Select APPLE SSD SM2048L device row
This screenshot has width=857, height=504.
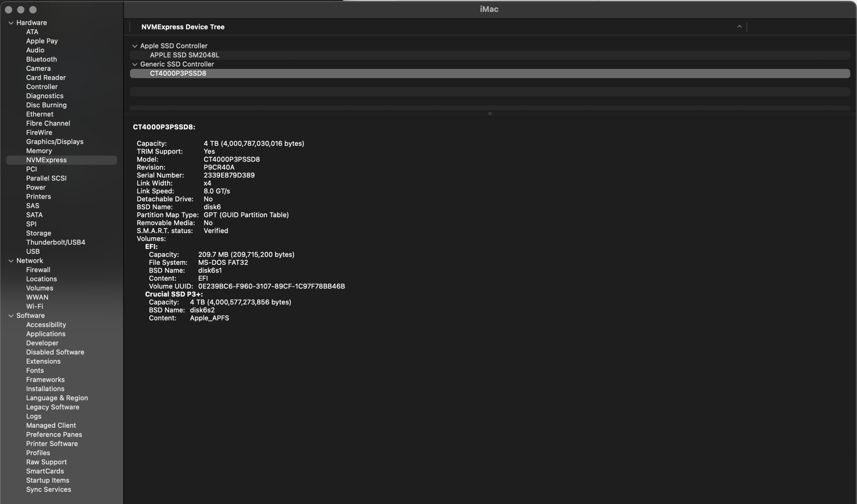click(184, 55)
